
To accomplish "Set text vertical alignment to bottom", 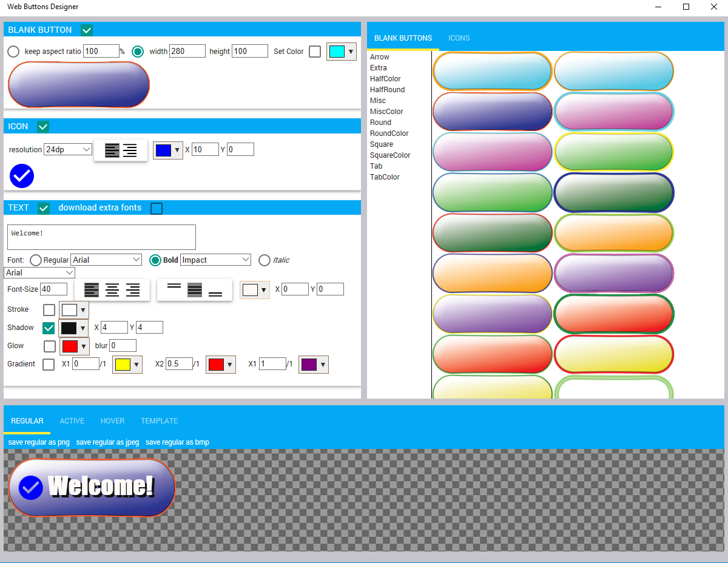I will tap(215, 290).
